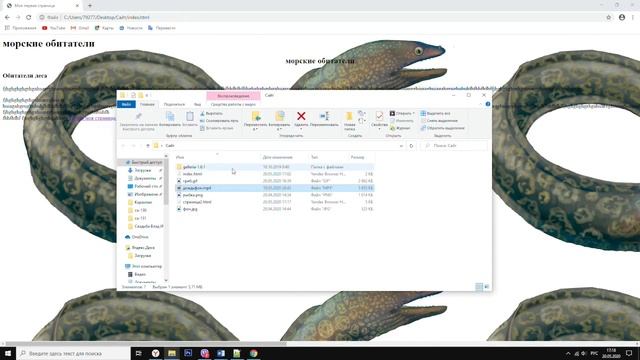Click the Properties checkmark icon in ribbon
Viewport: 640px width, 360px height.
coord(379,116)
